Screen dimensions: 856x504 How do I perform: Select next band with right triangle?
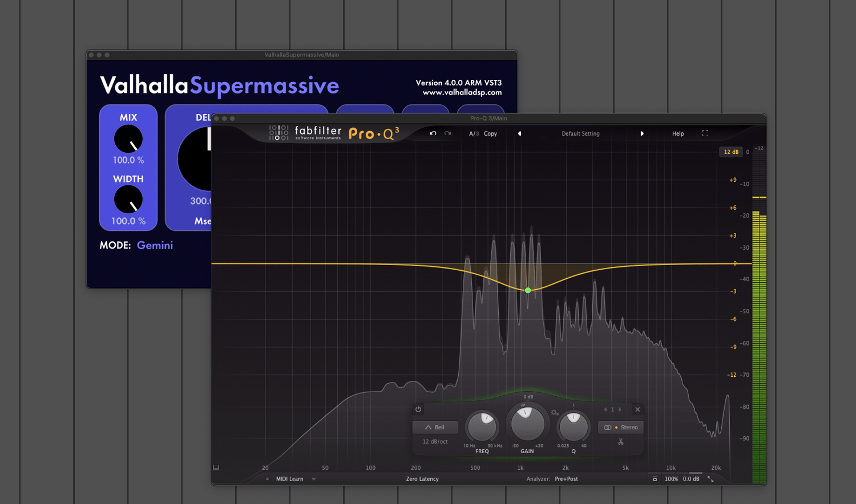click(620, 409)
